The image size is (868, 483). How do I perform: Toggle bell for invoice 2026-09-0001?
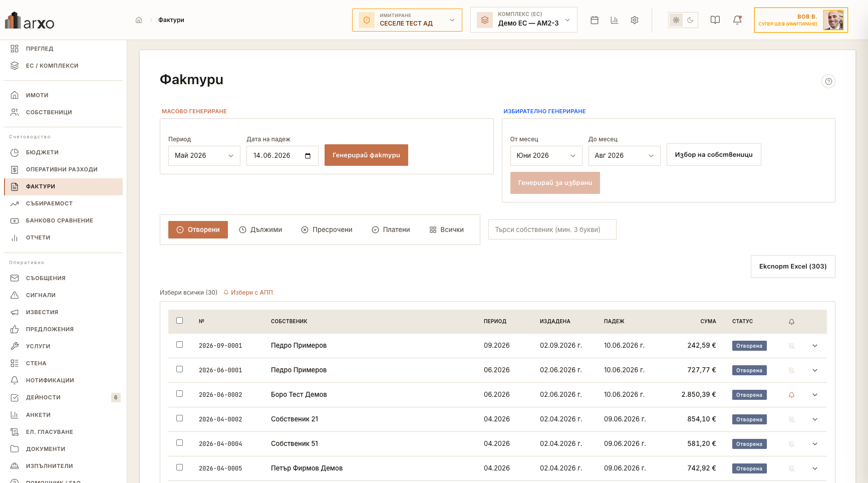click(x=791, y=346)
